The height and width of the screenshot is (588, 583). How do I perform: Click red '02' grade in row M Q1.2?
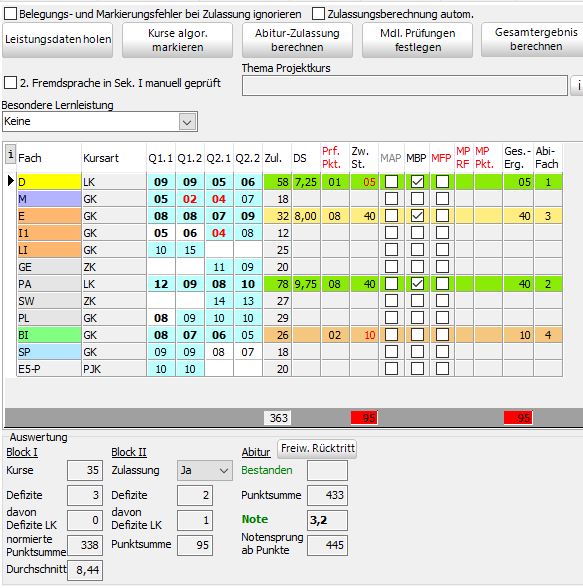pyautogui.click(x=190, y=199)
